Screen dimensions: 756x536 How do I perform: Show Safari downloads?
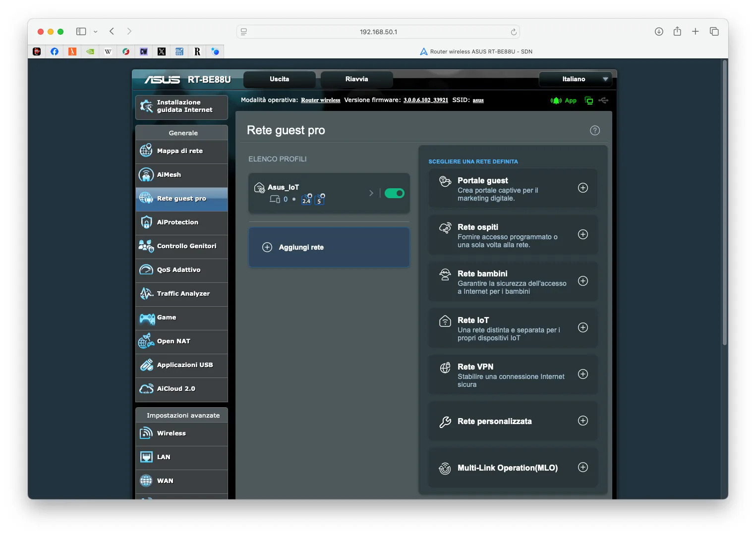[659, 32]
